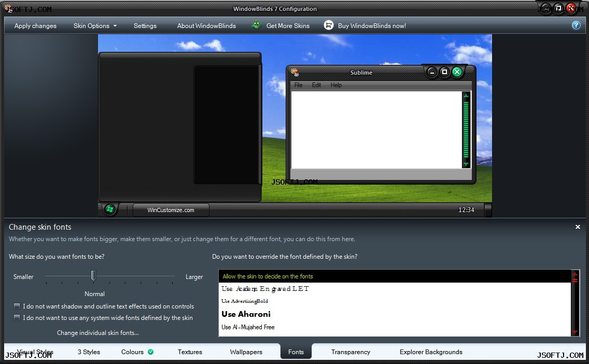Click the Larger end of the font slider
Viewport: 589px width, 364px height.
tap(194, 277)
